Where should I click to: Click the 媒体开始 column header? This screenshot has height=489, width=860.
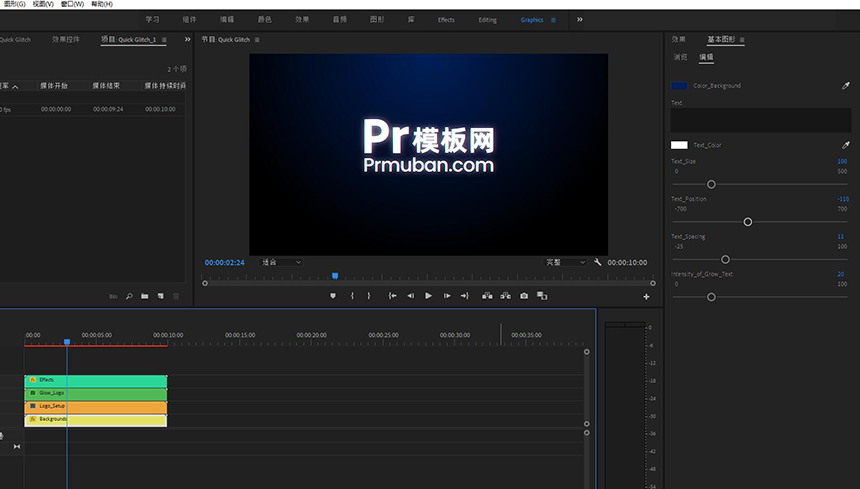coord(54,86)
